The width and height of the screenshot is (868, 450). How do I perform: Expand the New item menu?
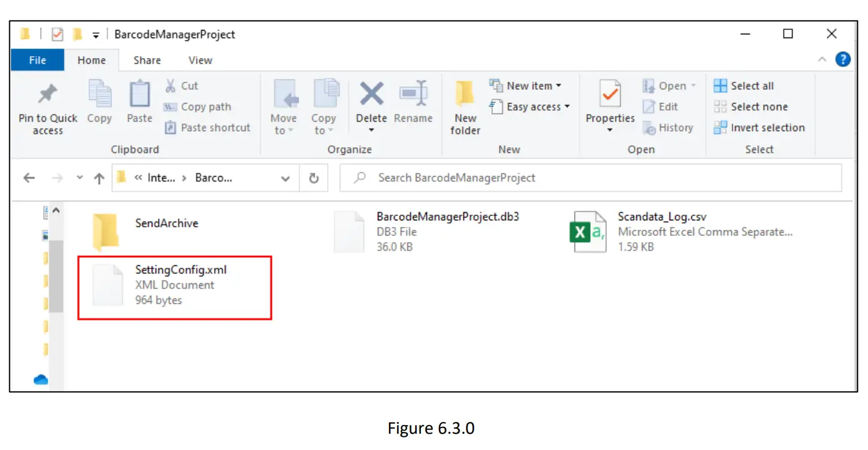[x=528, y=86]
